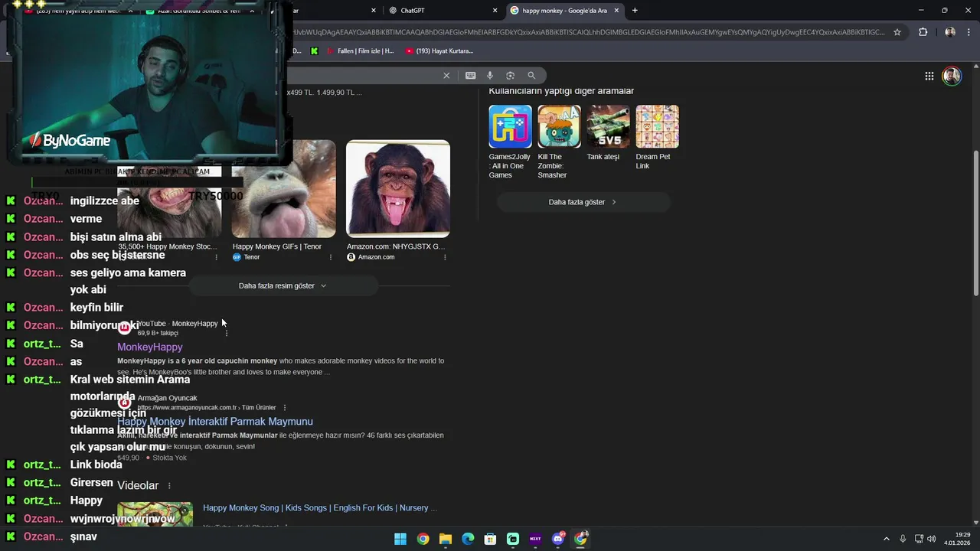Click the page vertical scrollbar
Viewport: 980px width, 551px height.
(975, 222)
